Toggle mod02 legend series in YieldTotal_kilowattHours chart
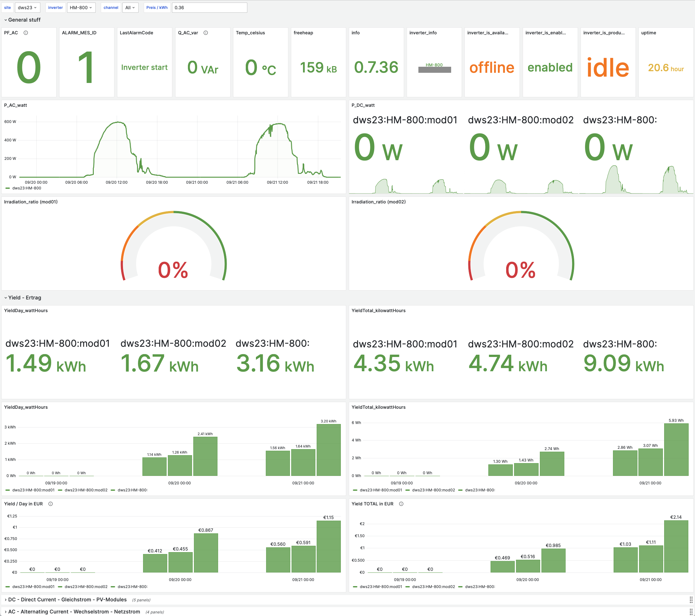This screenshot has height=616, width=695. pyautogui.click(x=433, y=490)
